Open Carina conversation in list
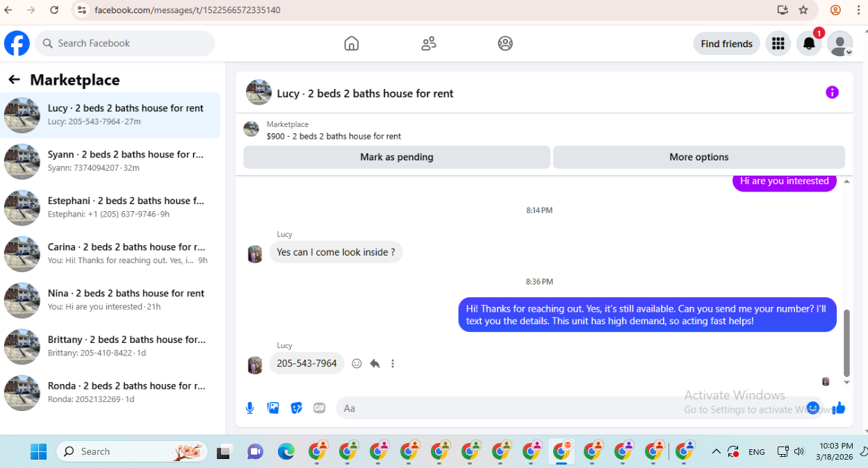The width and height of the screenshot is (868, 468). point(110,254)
